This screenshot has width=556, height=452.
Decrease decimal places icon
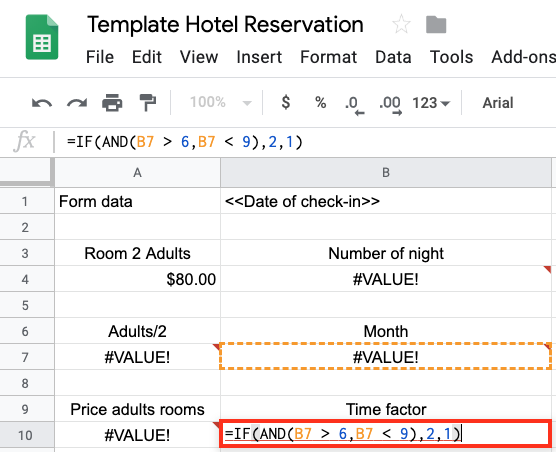coord(355,105)
